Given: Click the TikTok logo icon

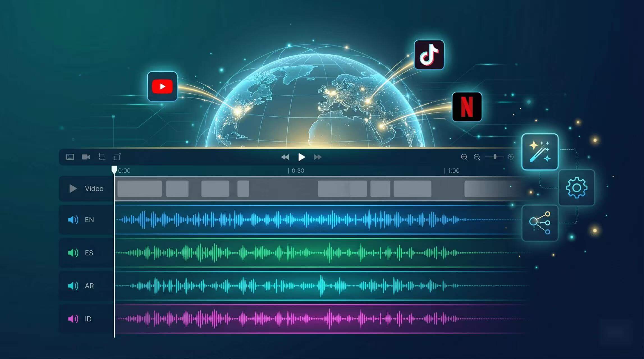Looking at the screenshot, I should [x=429, y=55].
